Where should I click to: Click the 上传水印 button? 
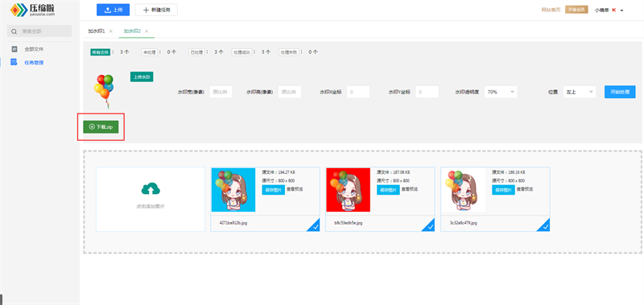(x=142, y=76)
